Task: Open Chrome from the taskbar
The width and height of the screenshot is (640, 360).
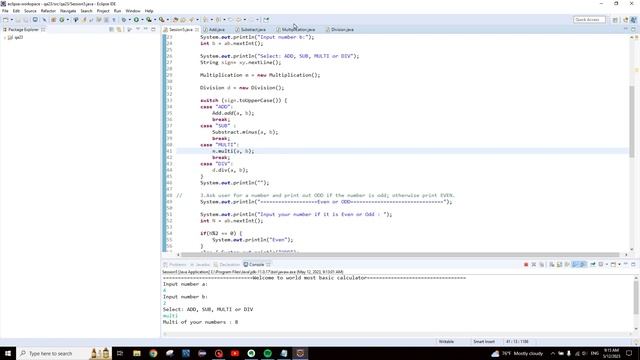Action: 153,353
